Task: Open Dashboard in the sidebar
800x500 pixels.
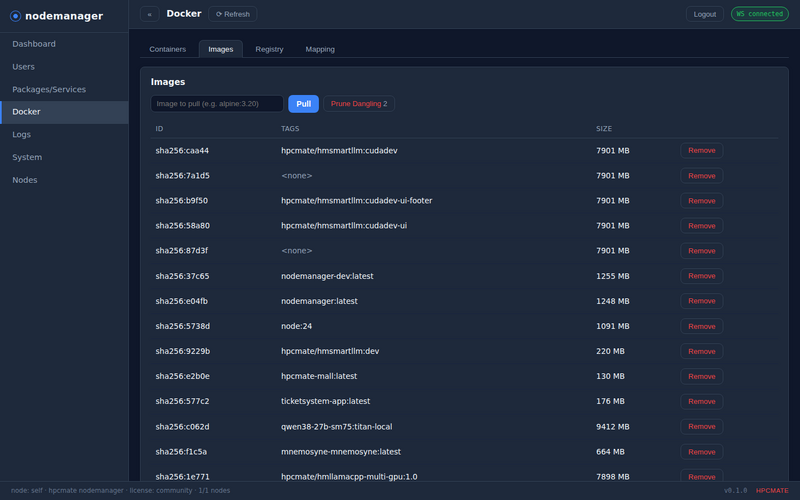Action: 64,44
